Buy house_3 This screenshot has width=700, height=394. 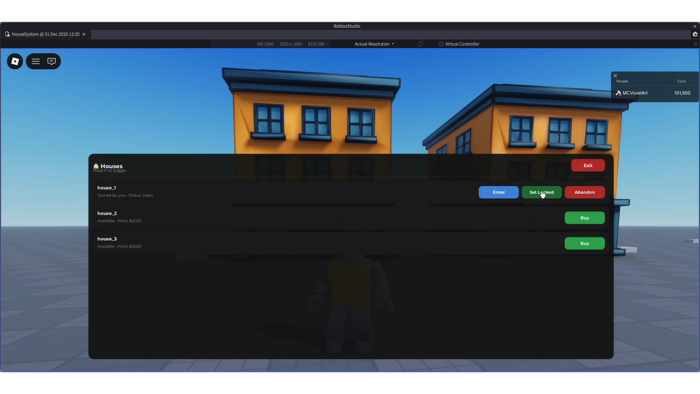[x=584, y=244]
